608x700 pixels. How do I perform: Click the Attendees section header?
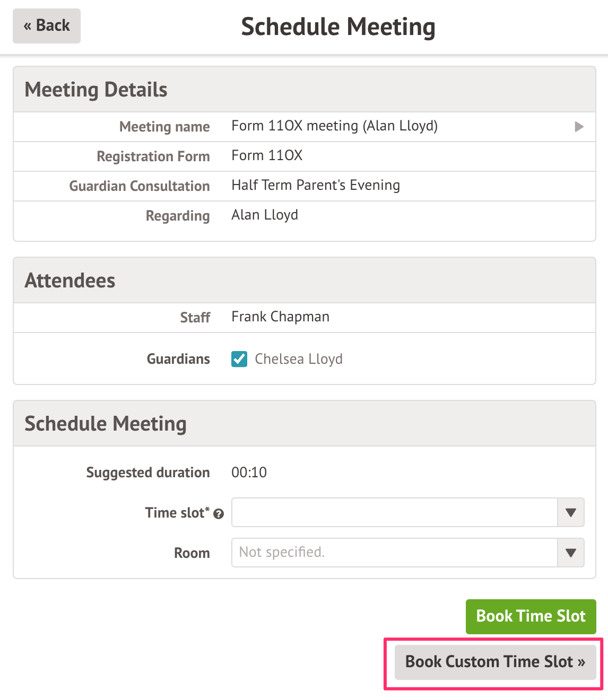pyautogui.click(x=70, y=281)
